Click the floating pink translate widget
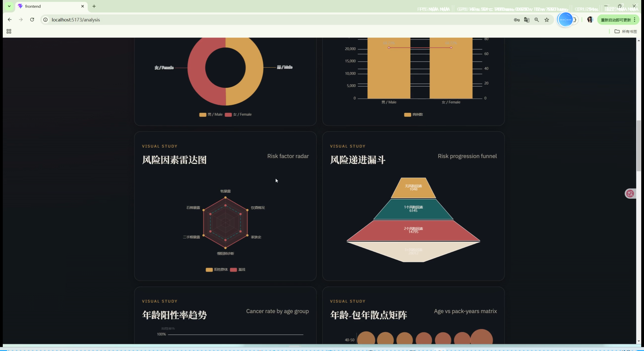The height and width of the screenshot is (351, 644). [630, 194]
